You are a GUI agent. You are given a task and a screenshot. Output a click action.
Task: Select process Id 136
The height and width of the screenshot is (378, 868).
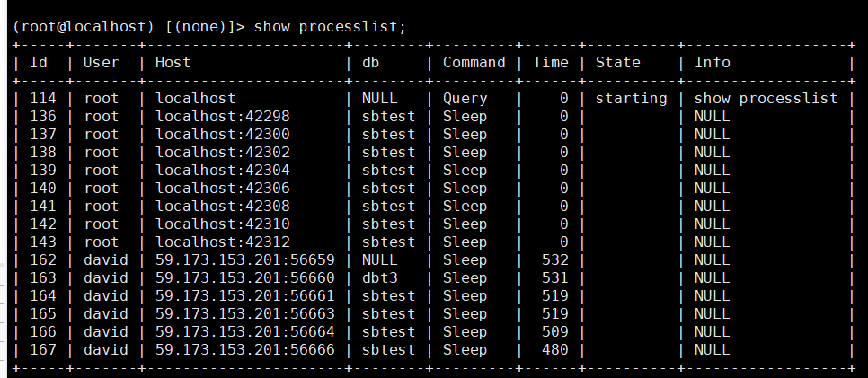click(x=42, y=116)
